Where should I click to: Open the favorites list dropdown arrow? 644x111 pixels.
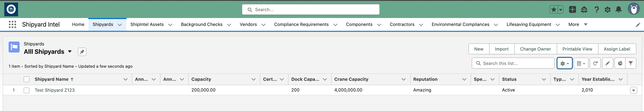point(560,10)
